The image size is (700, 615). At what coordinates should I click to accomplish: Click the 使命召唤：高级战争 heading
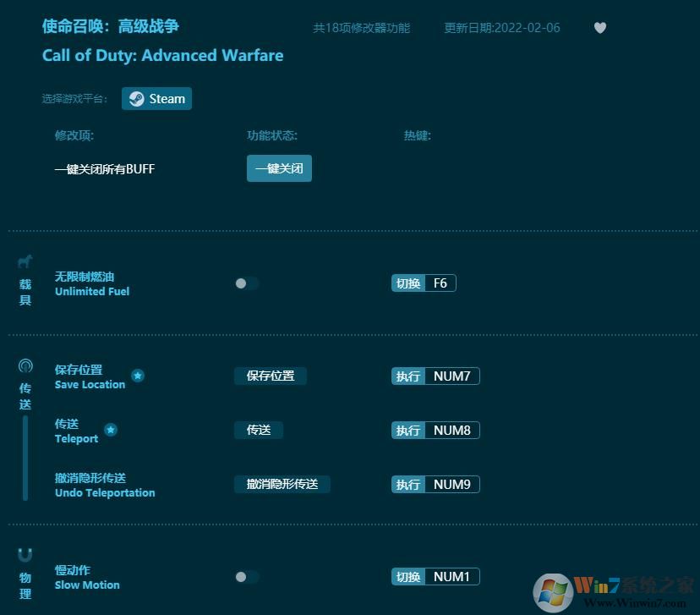pyautogui.click(x=111, y=26)
